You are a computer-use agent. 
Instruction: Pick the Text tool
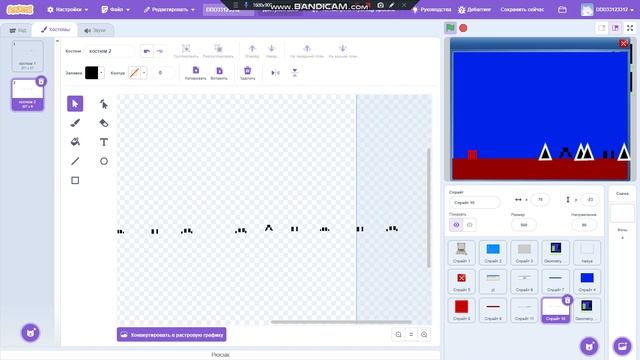click(x=104, y=142)
